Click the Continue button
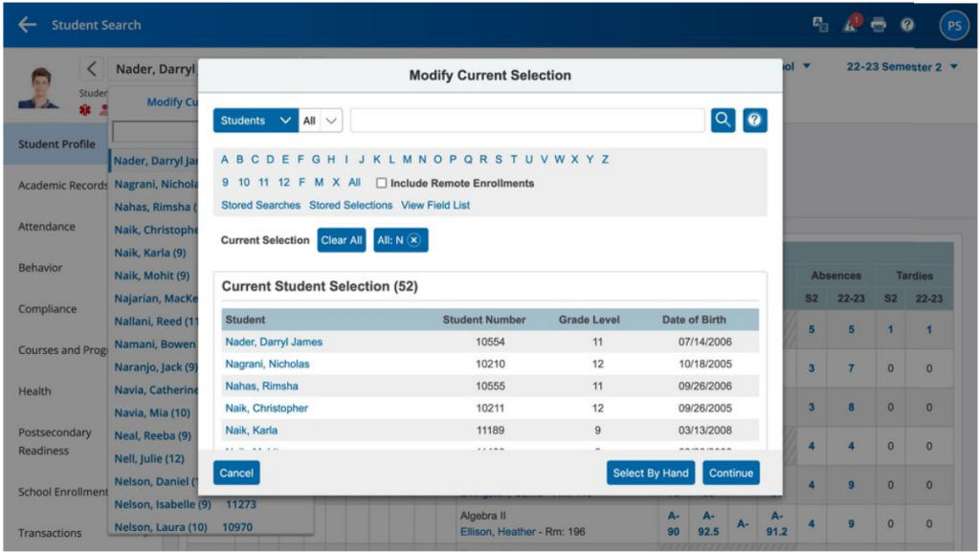This screenshot has height=553, width=980. coord(731,473)
